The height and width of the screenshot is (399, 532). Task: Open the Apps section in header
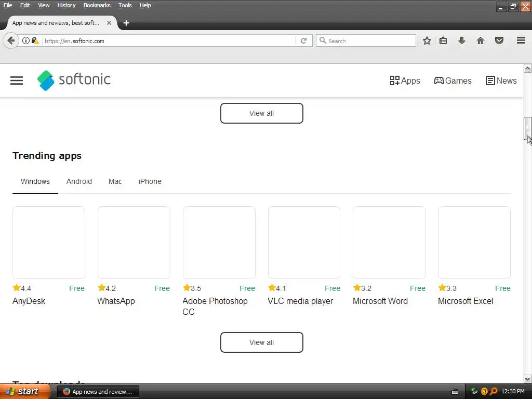click(x=405, y=81)
